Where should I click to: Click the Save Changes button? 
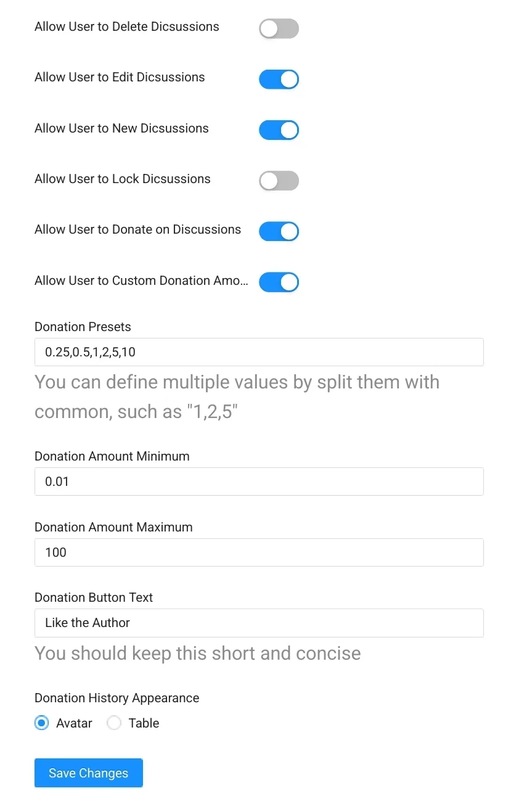coord(89,773)
